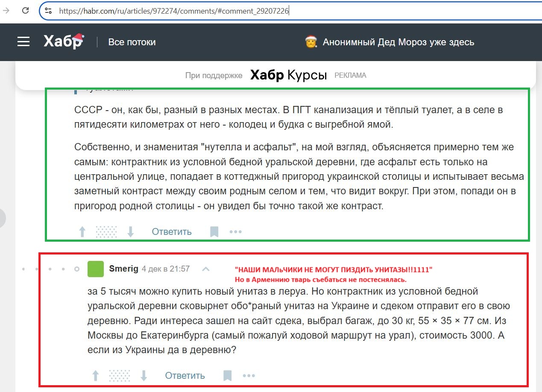Screen dimensions: 542x392
Task: Click the hidden dotted rating on the first comment
Action: pos(106,231)
